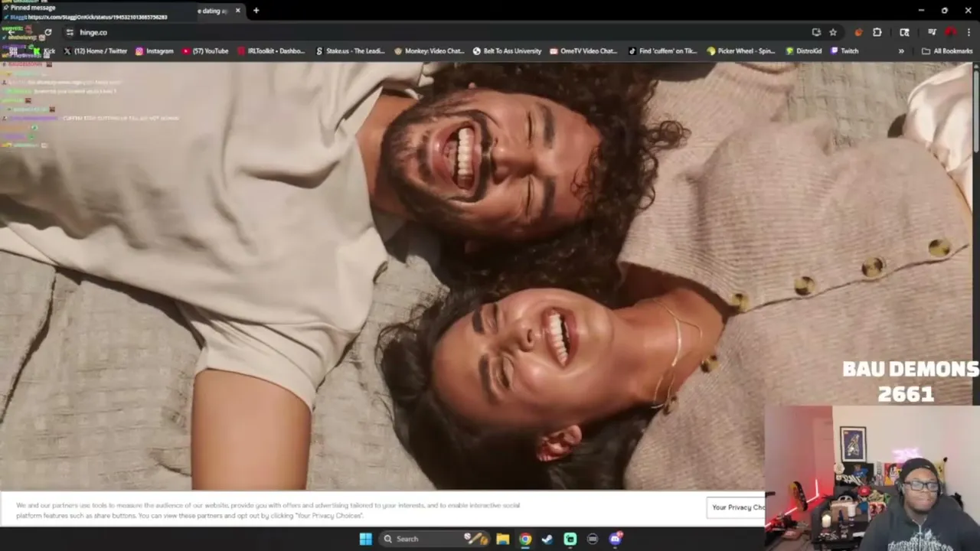Open the All Bookmarks folder

947,51
